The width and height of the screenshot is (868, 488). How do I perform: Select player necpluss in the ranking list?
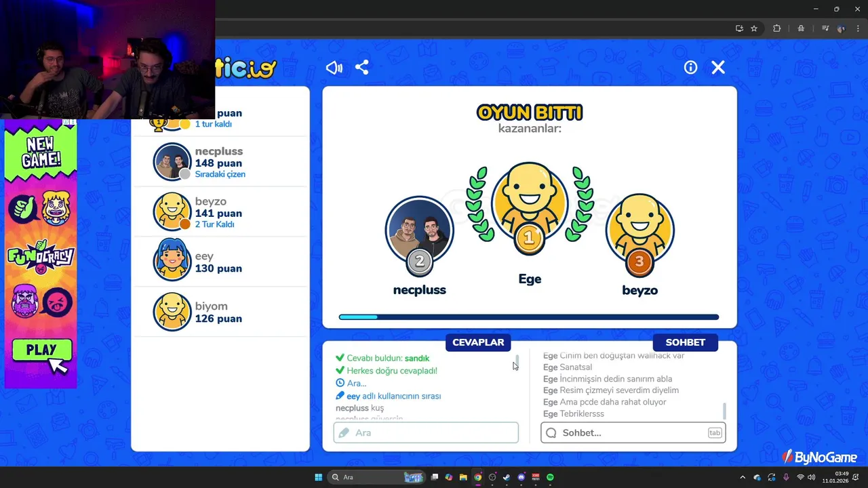[x=220, y=162]
